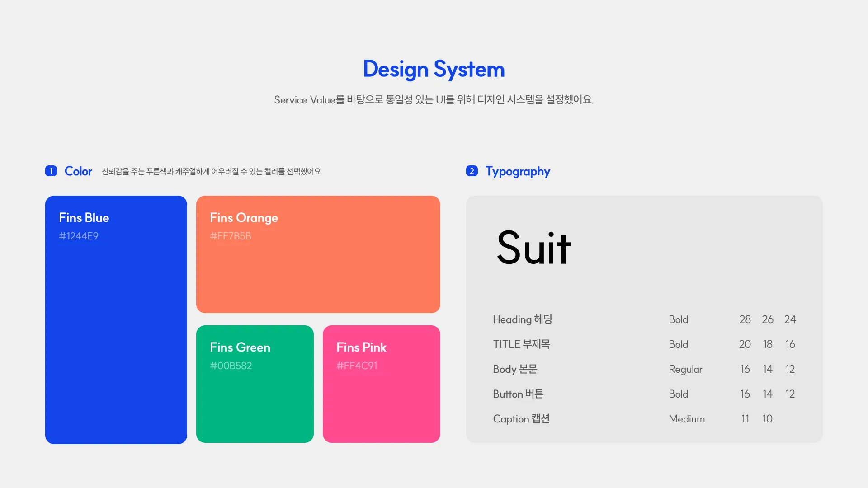Click the number 2 badge beside Typography
868x488 pixels.
472,171
